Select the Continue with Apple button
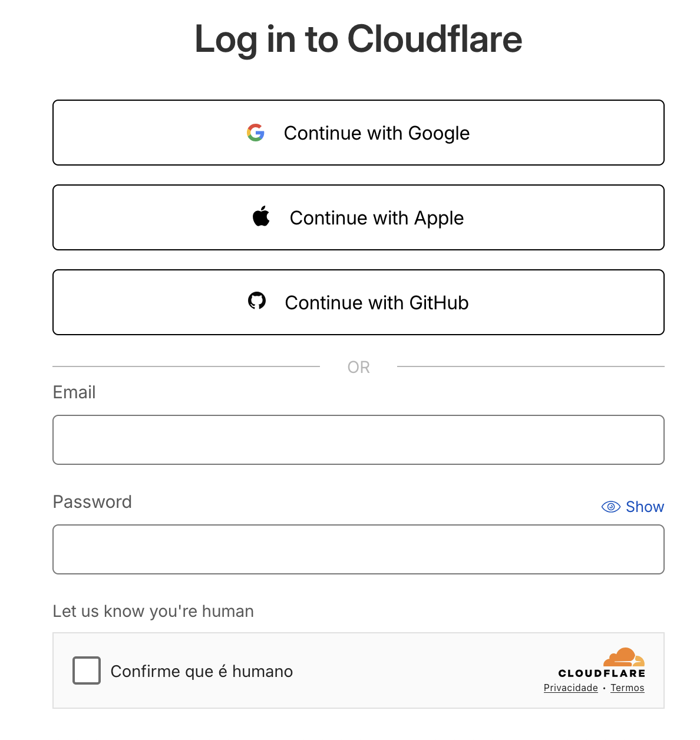The image size is (700, 740). point(358,217)
